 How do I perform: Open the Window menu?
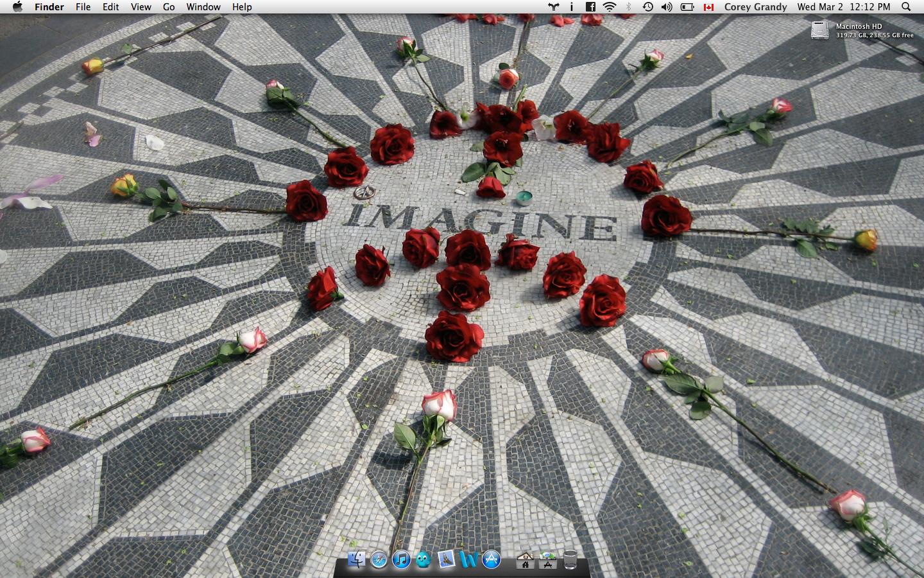pyautogui.click(x=203, y=6)
